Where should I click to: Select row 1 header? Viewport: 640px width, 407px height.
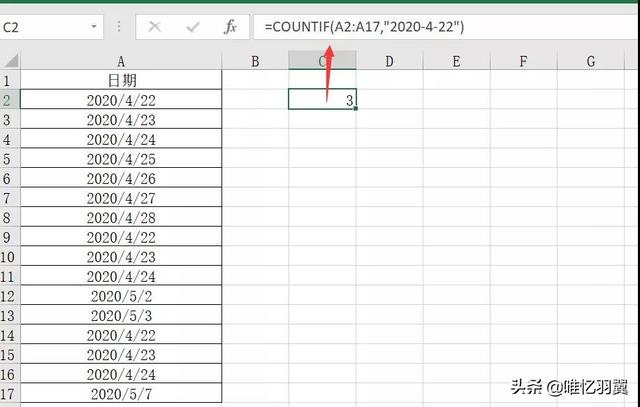tap(9, 80)
